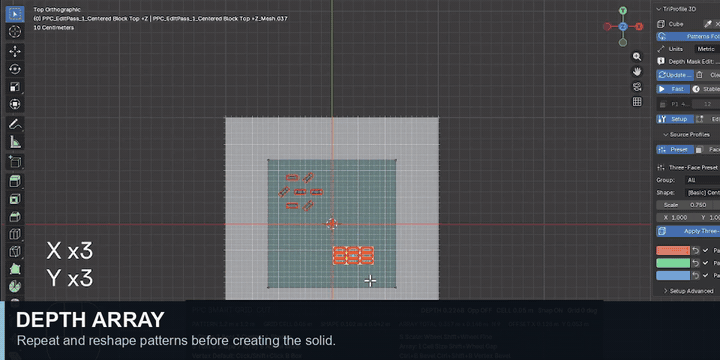The height and width of the screenshot is (360, 720).
Task: Select the Face source tab
Action: 707,150
